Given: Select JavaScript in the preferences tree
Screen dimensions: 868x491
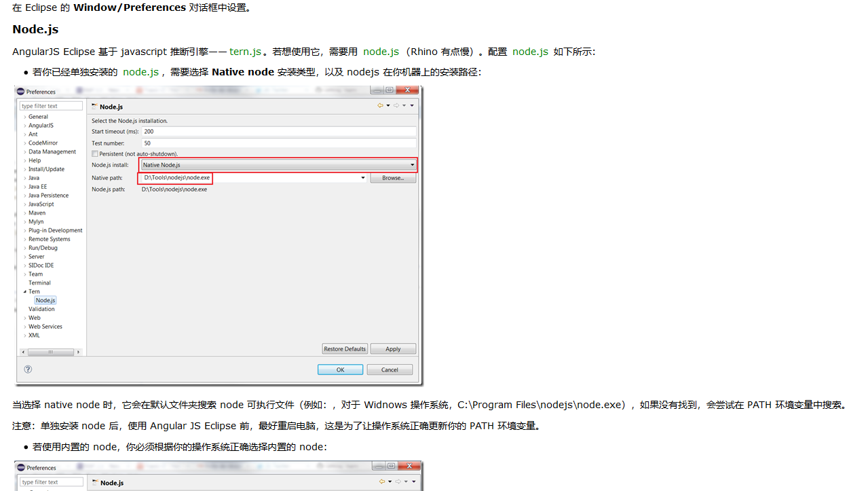Looking at the screenshot, I should click(41, 204).
